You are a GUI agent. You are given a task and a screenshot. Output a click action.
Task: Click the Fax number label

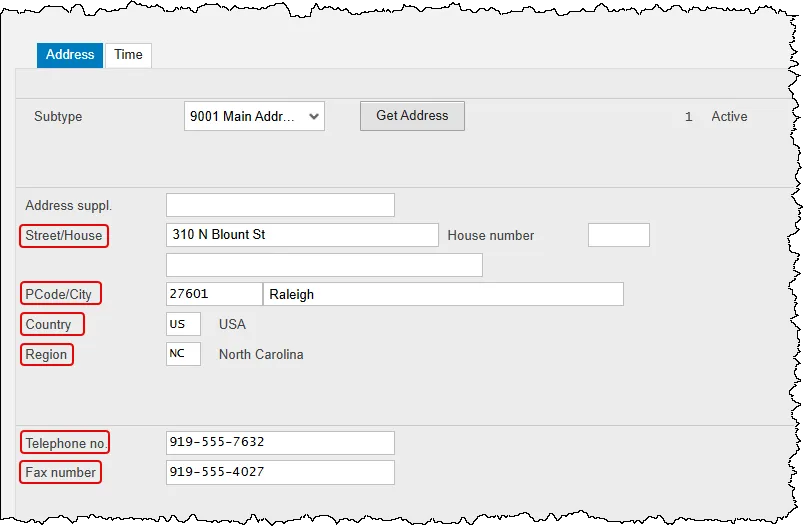61,473
